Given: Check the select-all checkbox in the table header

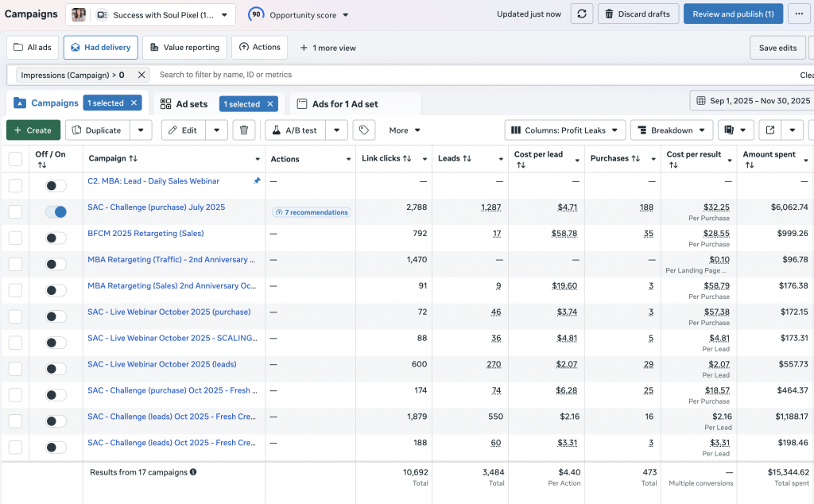Looking at the screenshot, I should point(14,158).
